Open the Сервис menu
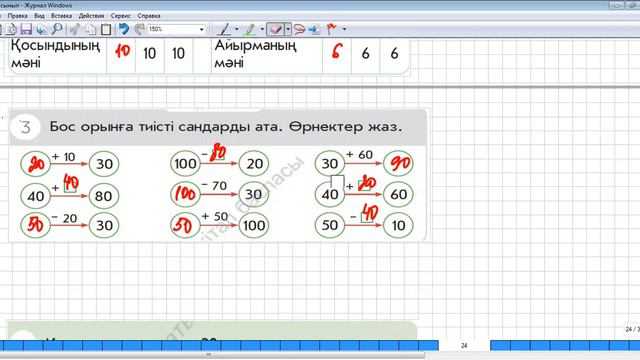The width and height of the screenshot is (640, 360). click(120, 16)
